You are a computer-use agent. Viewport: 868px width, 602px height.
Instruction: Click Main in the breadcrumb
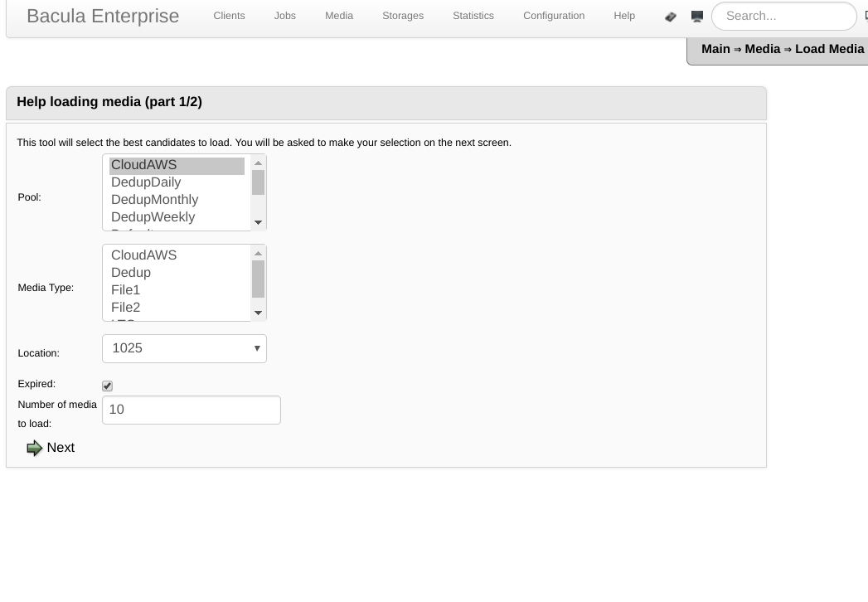[715, 49]
